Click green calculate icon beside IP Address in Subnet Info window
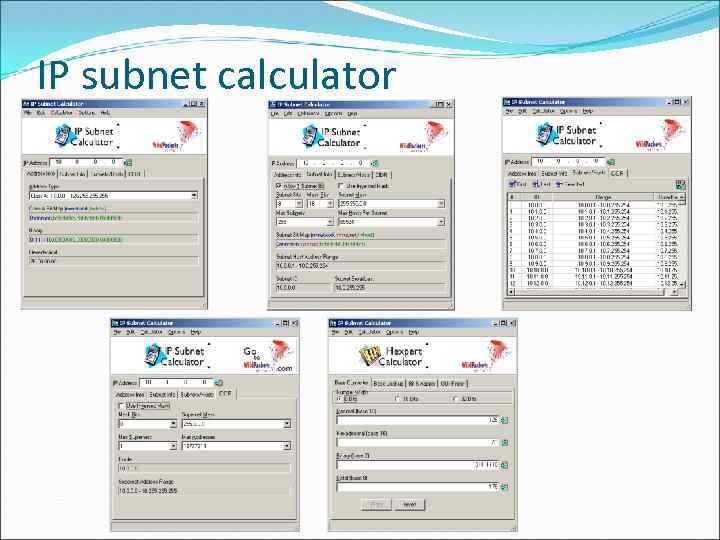The width and height of the screenshot is (720, 540). point(375,163)
